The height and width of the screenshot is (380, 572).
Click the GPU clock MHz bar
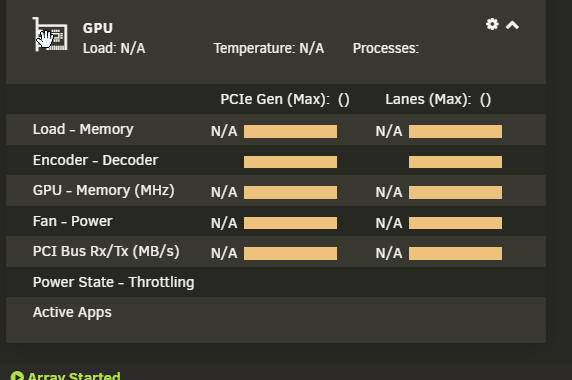coord(290,192)
